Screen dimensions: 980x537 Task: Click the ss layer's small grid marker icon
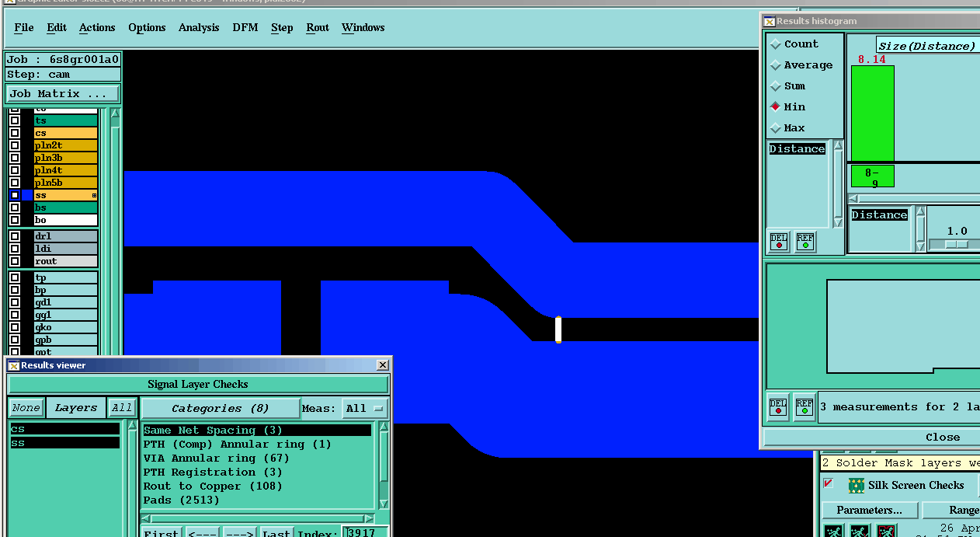tap(94, 195)
